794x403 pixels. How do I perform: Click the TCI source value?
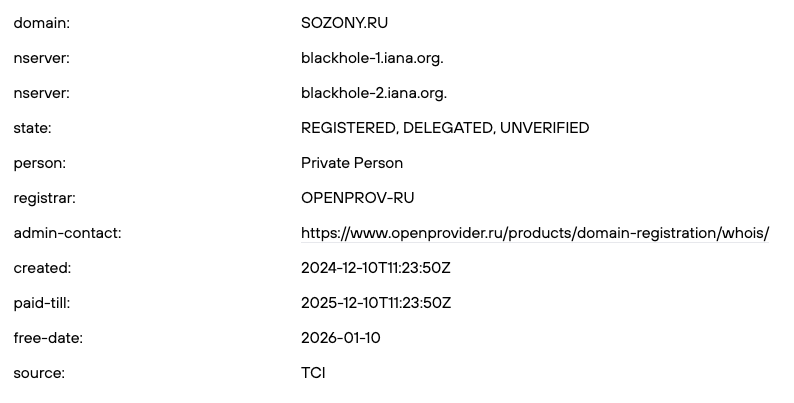313,373
